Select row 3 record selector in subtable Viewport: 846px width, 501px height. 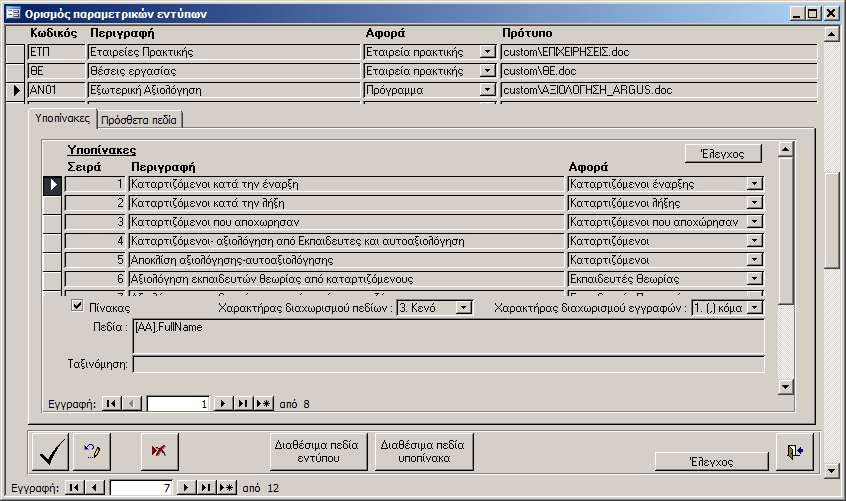[x=53, y=221]
